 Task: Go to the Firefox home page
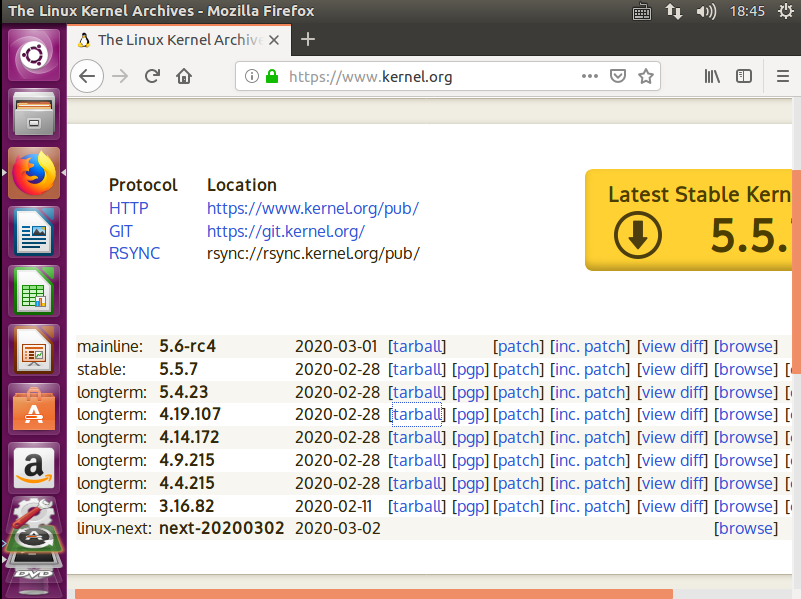tap(184, 77)
